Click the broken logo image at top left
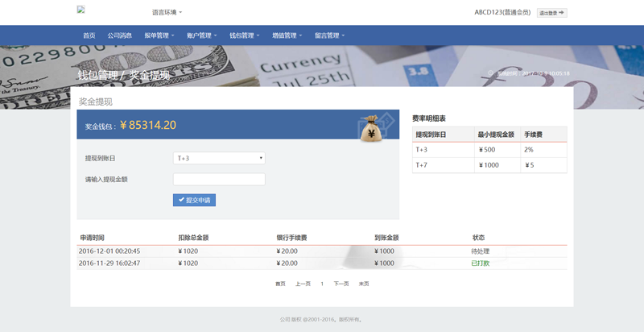The width and height of the screenshot is (644, 332). (81, 10)
